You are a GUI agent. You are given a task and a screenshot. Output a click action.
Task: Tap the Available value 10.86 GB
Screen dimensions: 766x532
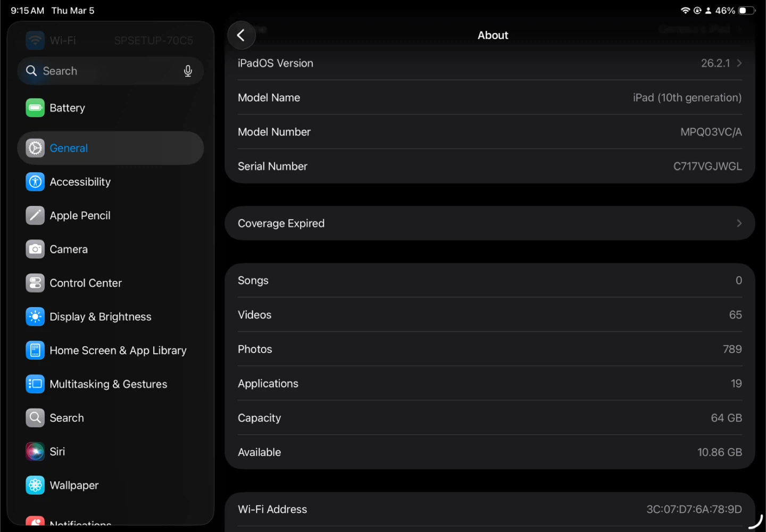tap(720, 452)
